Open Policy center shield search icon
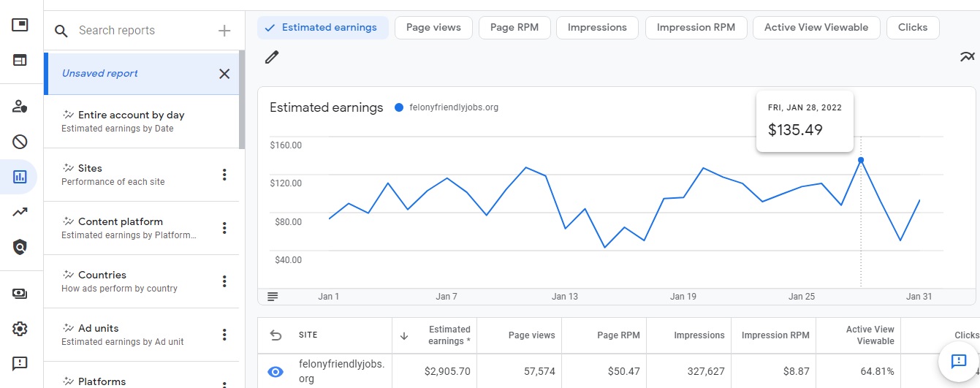Viewport: 980px width, 388px height. pyautogui.click(x=20, y=247)
